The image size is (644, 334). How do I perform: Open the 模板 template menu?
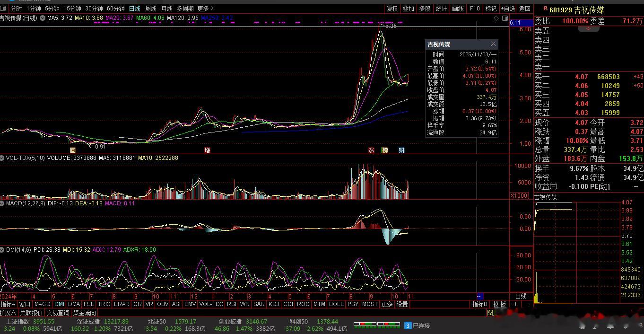coord(499,304)
